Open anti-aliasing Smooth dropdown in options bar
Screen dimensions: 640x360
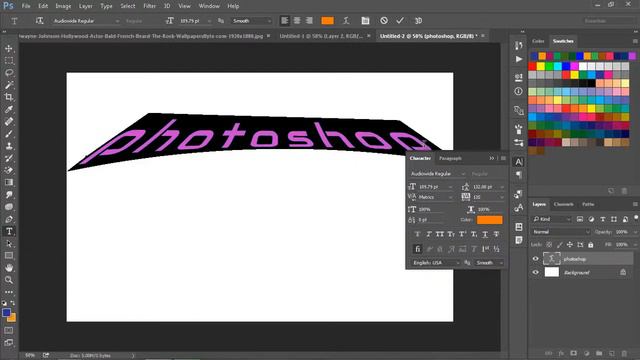click(251, 21)
